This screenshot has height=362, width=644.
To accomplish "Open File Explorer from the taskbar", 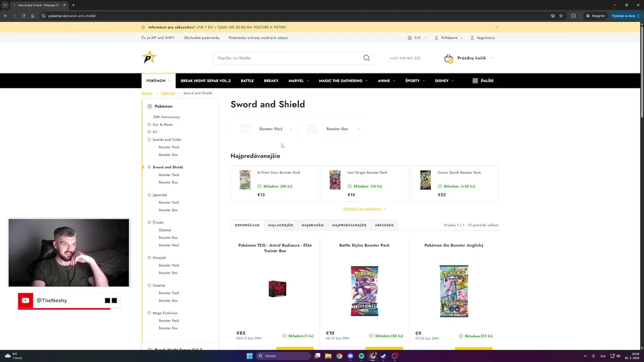I will point(328,356).
